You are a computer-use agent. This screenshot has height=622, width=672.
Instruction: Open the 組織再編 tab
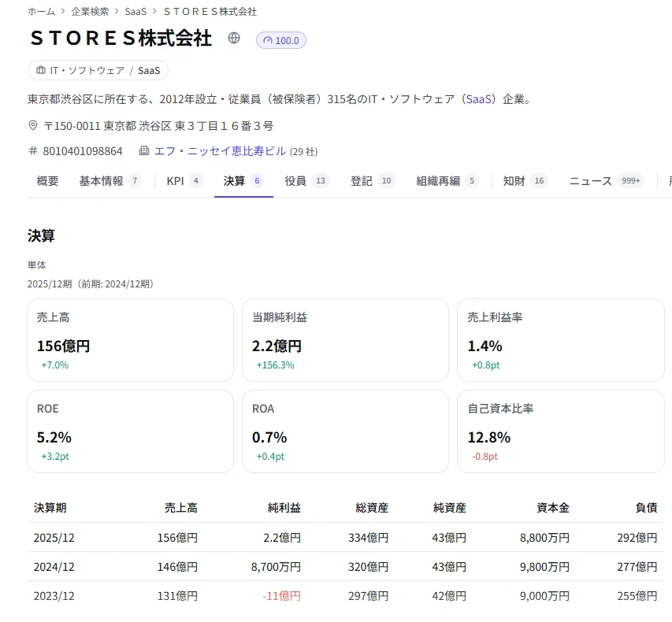(447, 181)
